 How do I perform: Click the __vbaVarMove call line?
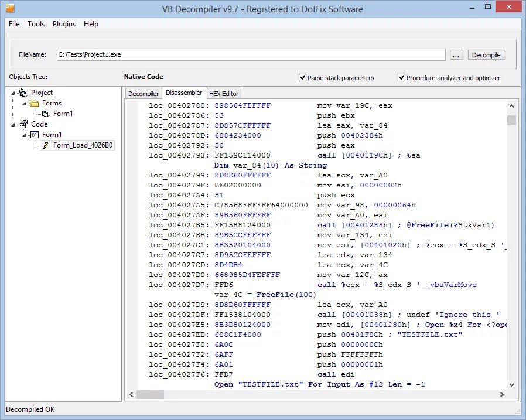pyautogui.click(x=397, y=285)
